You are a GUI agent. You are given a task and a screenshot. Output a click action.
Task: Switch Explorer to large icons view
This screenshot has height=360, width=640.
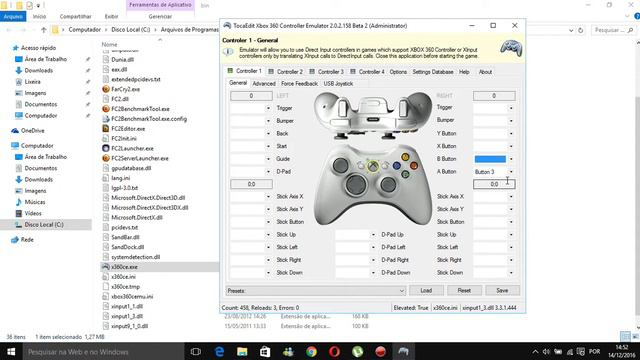coord(635,336)
